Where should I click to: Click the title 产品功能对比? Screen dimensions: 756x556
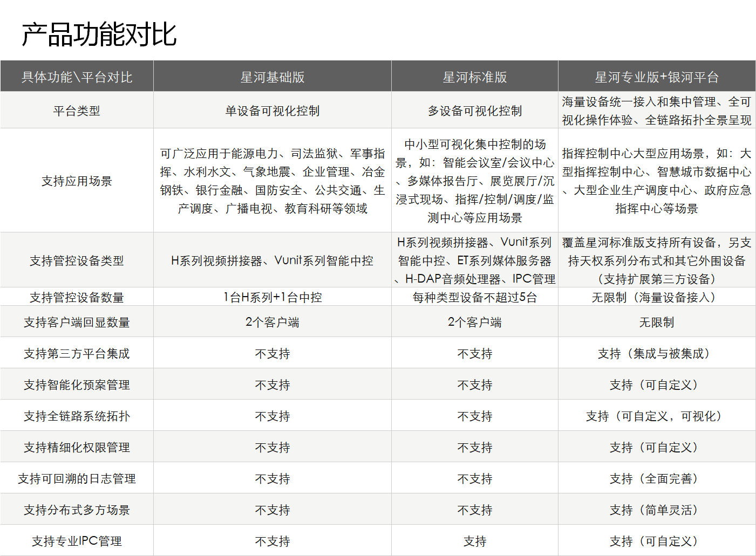coord(99,35)
